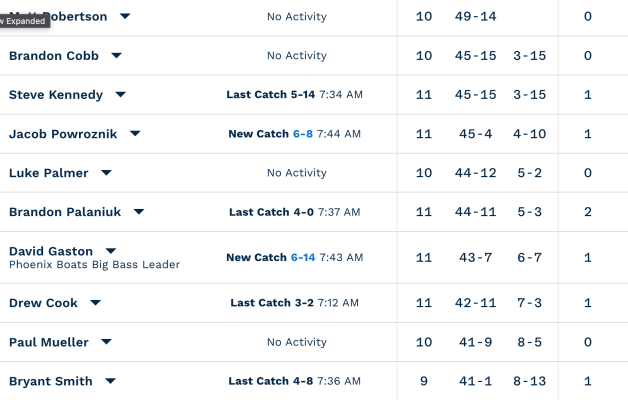Expand Drew Cook's row
The image size is (628, 400).
point(96,303)
